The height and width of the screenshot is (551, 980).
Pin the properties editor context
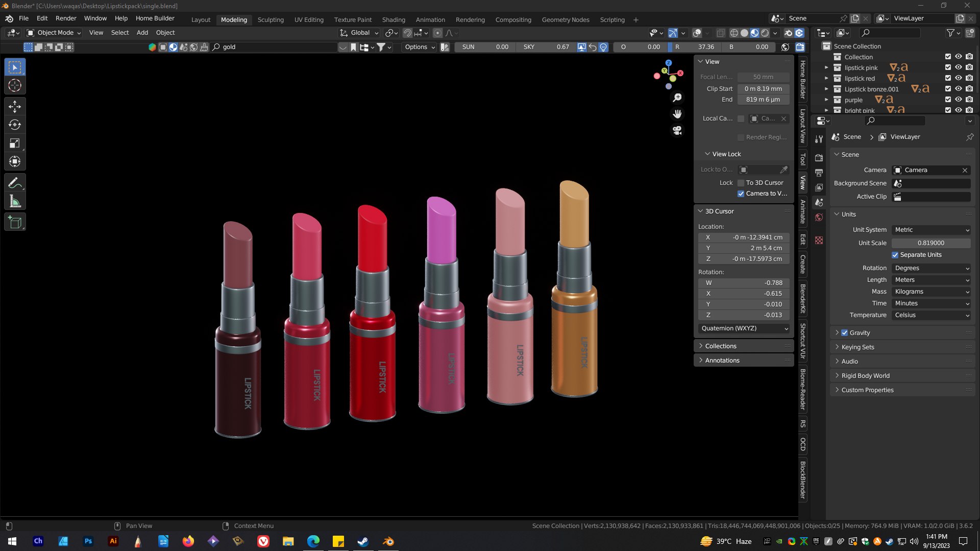(x=969, y=137)
